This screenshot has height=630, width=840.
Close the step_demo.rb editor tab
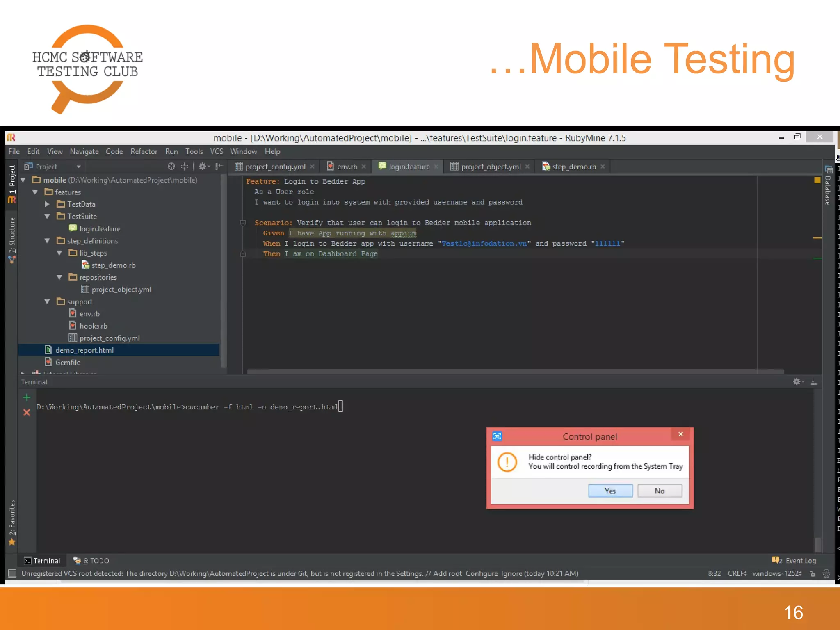coord(603,167)
